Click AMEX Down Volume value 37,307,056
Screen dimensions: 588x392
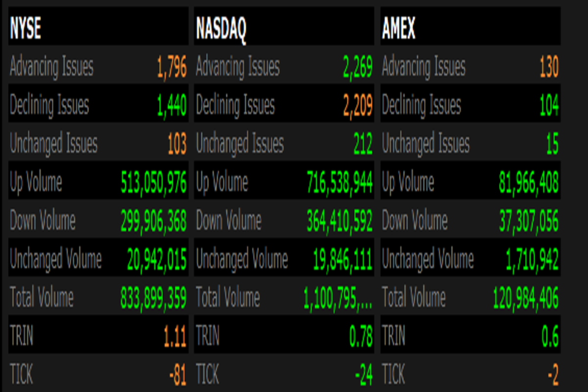pos(529,221)
